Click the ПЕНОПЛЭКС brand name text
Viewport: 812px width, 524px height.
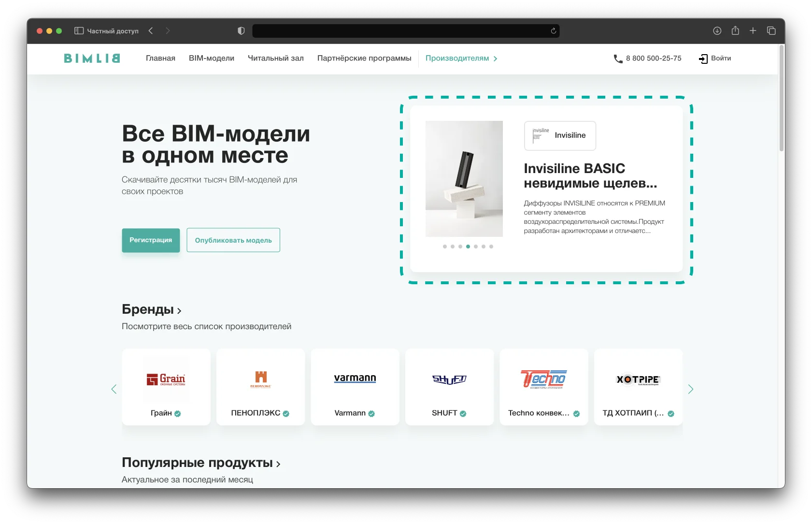(x=256, y=413)
